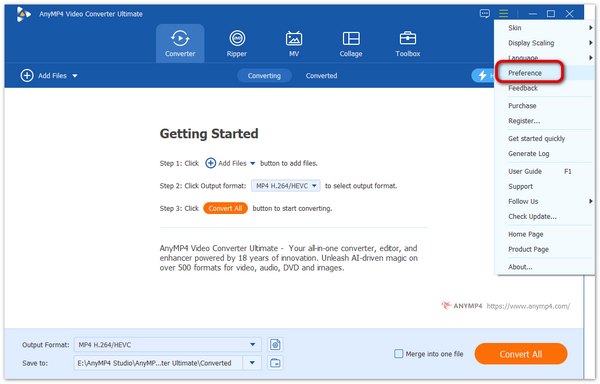Open User Guide from the menu

coord(543,171)
